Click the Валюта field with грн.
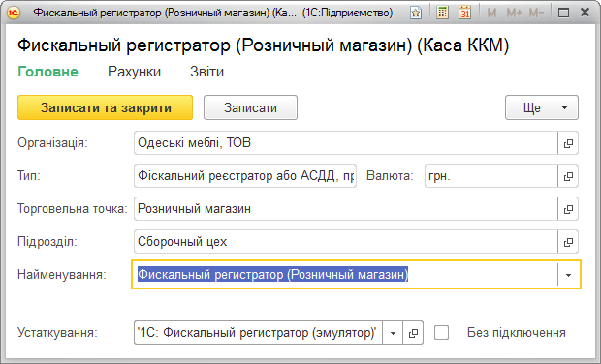Viewport: 601px width, 364px height. (491, 176)
